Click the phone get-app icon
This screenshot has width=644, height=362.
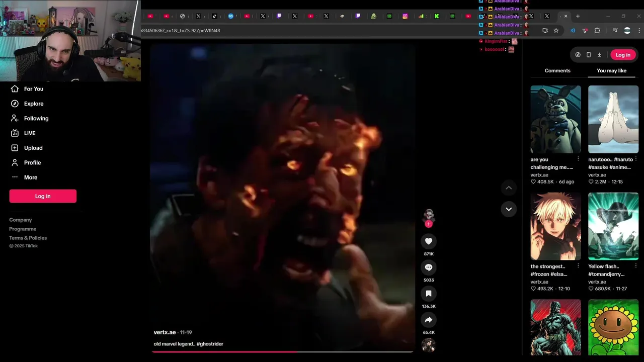[588, 55]
